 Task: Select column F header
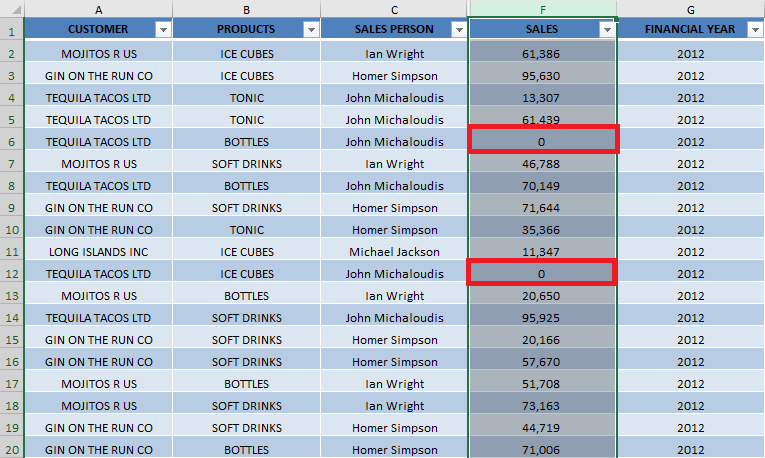pos(543,9)
